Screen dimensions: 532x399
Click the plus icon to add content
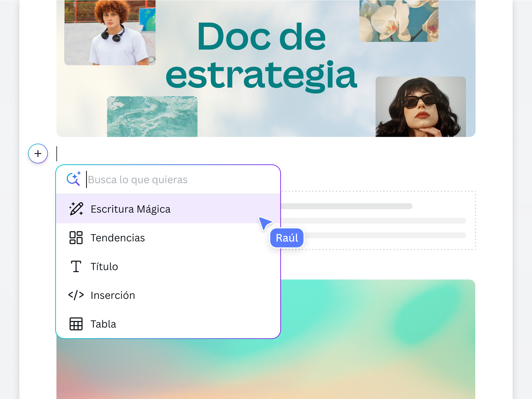[x=38, y=153]
